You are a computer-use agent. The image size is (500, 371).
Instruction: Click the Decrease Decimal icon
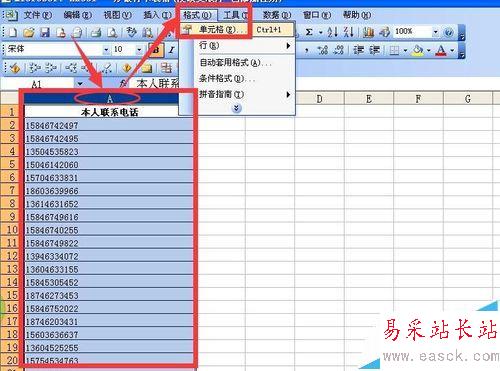(x=338, y=50)
